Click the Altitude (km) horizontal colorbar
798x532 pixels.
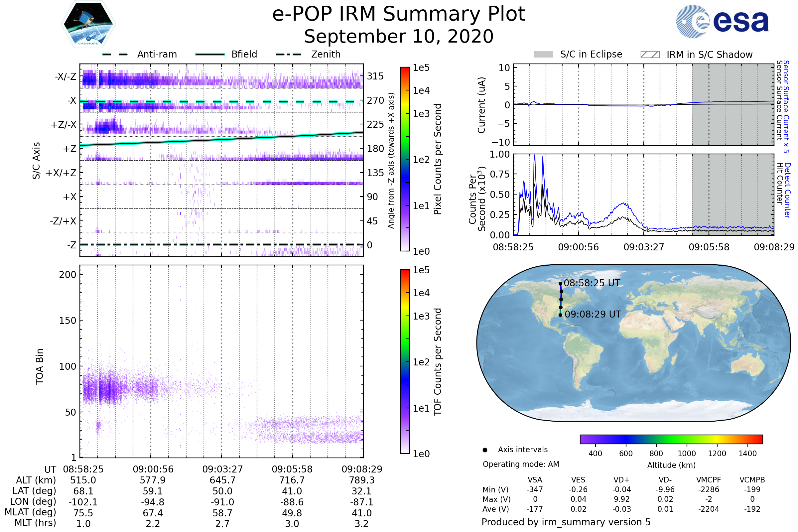tap(671, 439)
